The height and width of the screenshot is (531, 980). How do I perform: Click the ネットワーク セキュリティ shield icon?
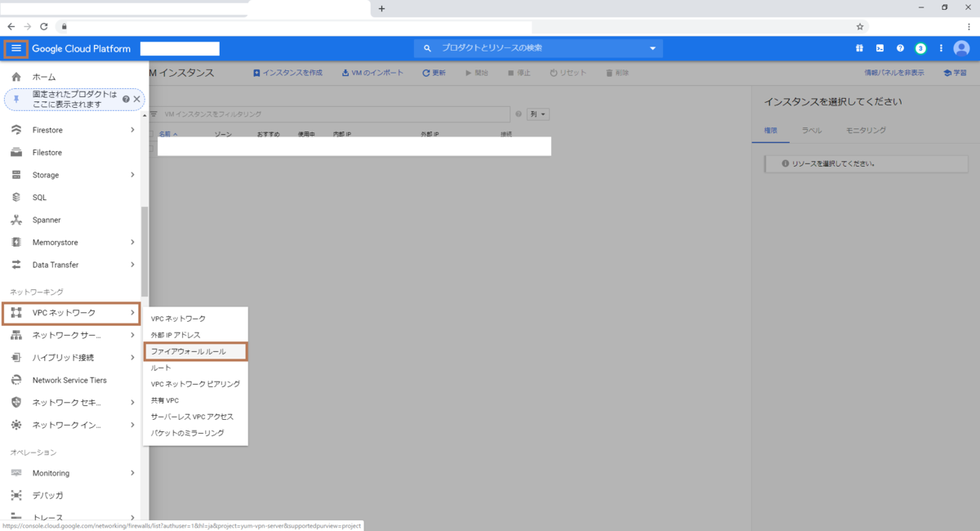tap(16, 403)
